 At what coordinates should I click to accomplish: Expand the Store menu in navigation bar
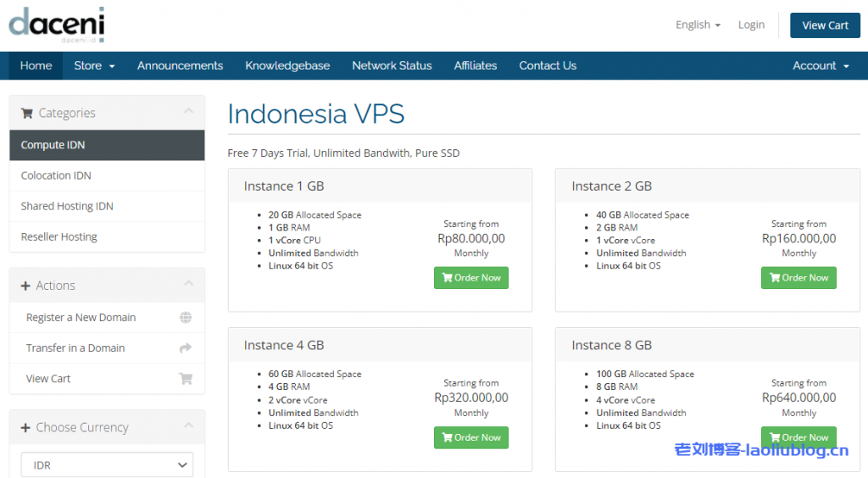coord(94,66)
